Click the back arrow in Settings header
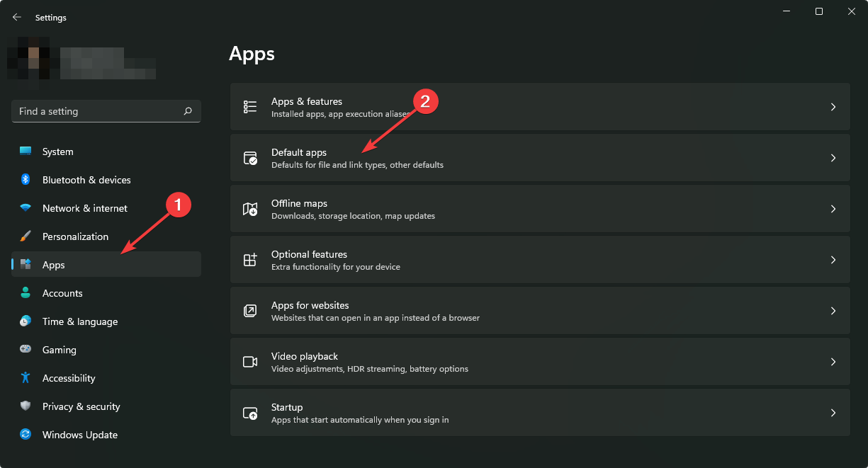Viewport: 868px width, 468px height. pos(17,17)
